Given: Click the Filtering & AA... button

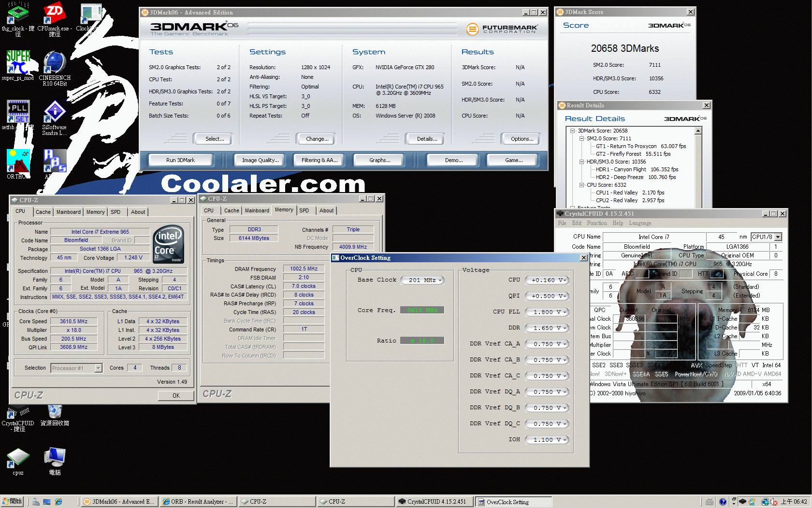Looking at the screenshot, I should (x=319, y=160).
